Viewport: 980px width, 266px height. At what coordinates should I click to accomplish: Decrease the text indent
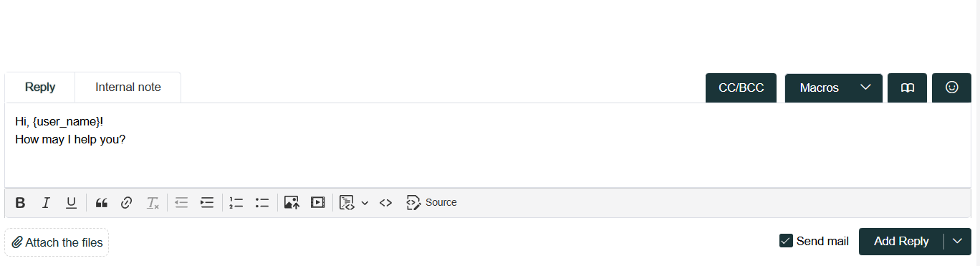pos(181,203)
